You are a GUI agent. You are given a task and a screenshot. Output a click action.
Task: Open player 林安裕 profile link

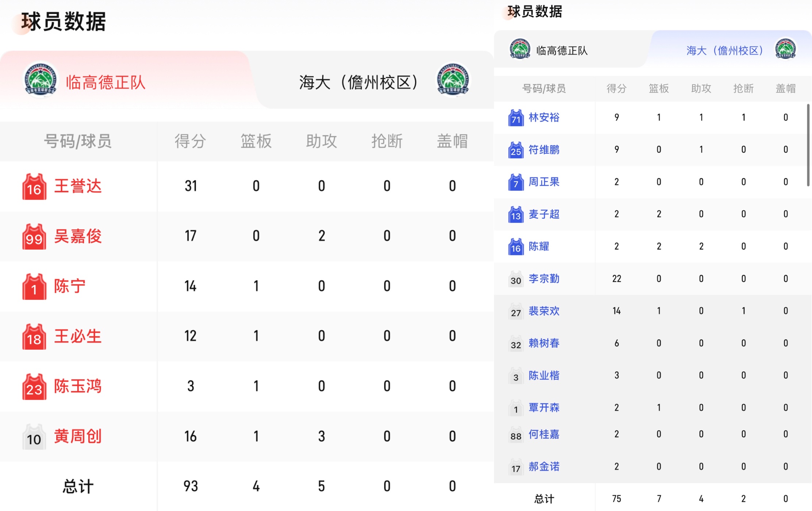coord(544,118)
